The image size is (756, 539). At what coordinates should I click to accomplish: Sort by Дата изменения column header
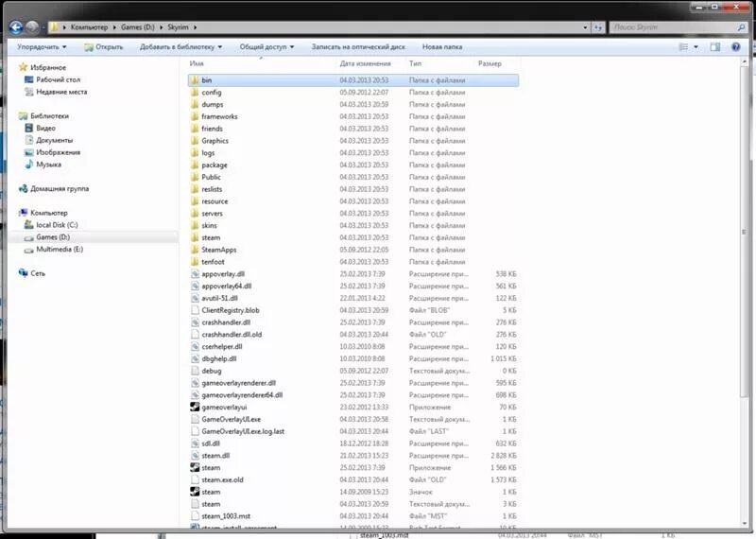365,63
